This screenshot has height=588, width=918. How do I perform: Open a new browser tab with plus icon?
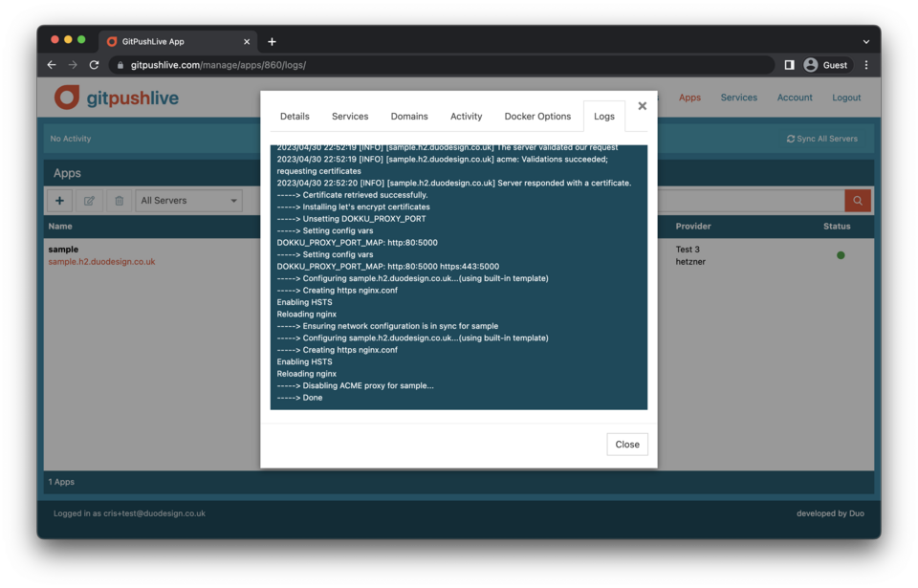(272, 41)
